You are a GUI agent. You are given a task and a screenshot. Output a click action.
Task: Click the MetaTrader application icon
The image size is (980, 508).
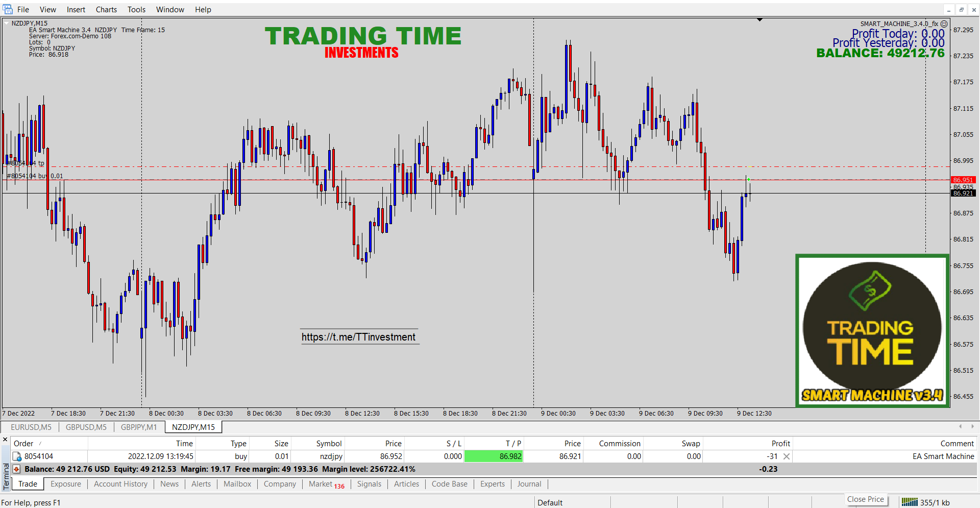pyautogui.click(x=8, y=9)
